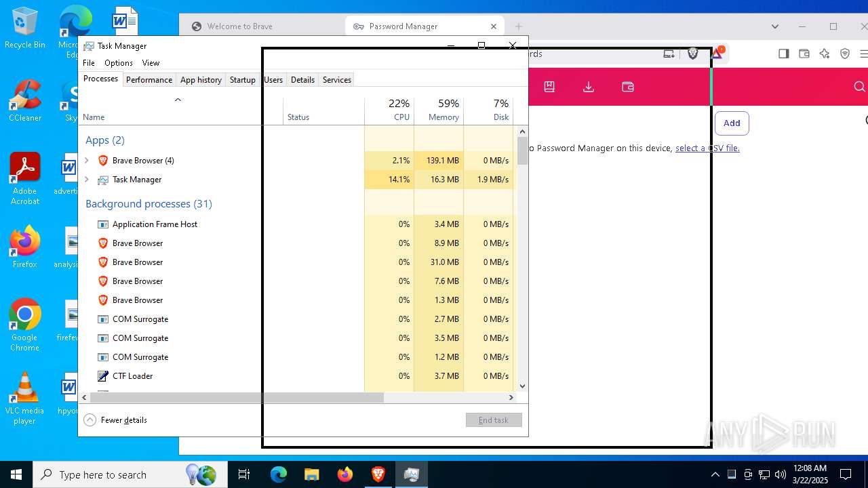Viewport: 868px width, 488px height.
Task: Sort by Disk column header
Action: click(x=488, y=110)
